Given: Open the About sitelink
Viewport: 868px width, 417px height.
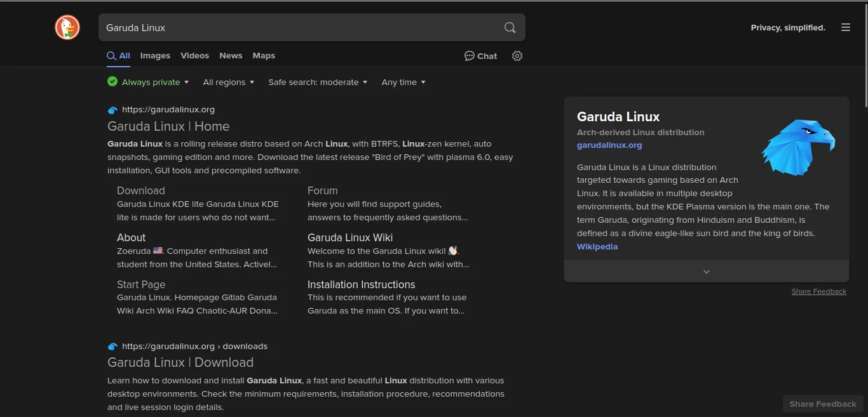Looking at the screenshot, I should pyautogui.click(x=132, y=237).
